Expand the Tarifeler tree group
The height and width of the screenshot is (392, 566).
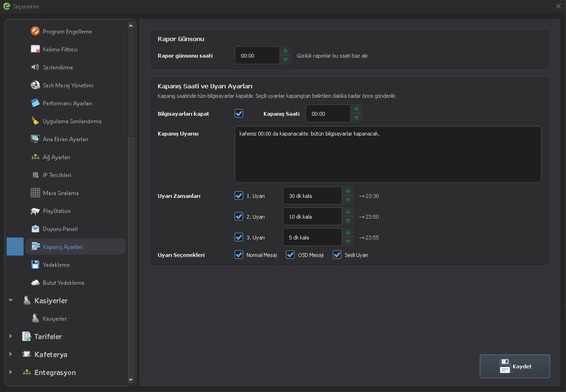[x=11, y=336]
